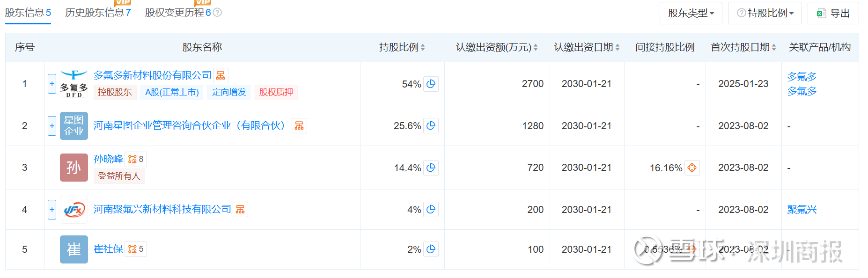Switch to 股权变更历程 tab
The image size is (868, 278).
[178, 13]
